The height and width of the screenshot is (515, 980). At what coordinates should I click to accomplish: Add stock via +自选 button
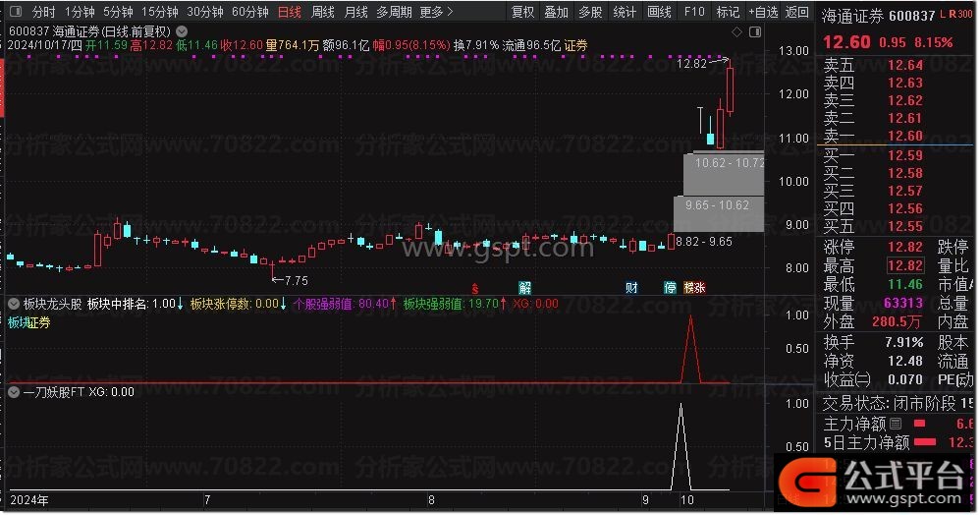[x=763, y=12]
